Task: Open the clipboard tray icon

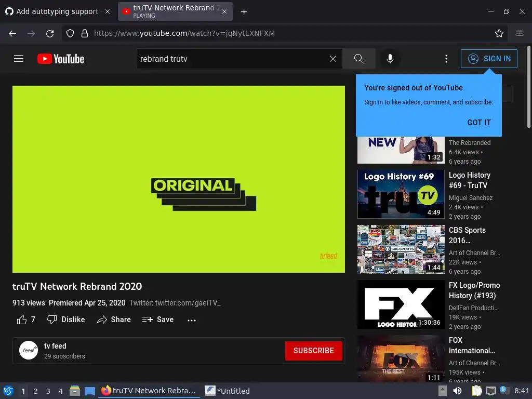Action: [477, 391]
